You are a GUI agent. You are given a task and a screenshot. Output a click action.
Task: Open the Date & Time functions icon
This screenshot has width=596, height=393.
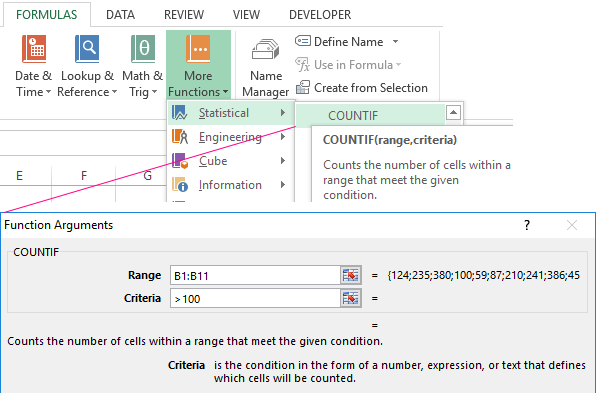click(34, 49)
